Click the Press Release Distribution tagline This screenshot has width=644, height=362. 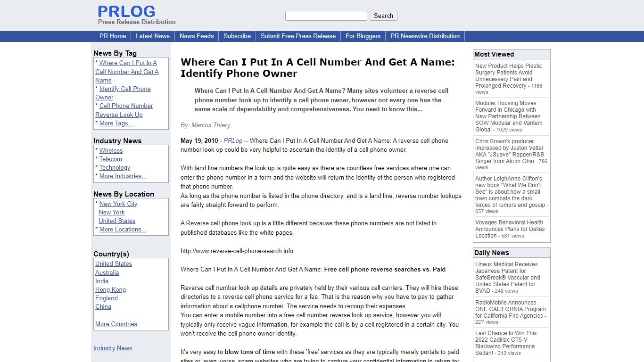137,22
